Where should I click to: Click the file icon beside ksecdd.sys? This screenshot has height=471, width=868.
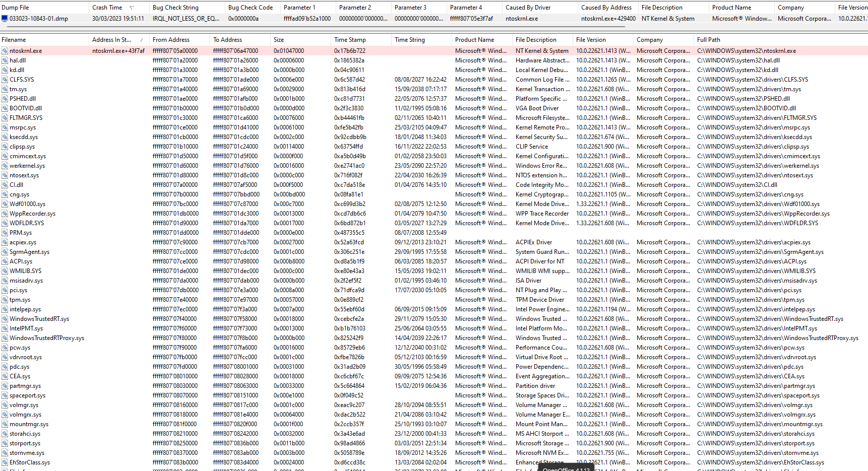click(5, 137)
